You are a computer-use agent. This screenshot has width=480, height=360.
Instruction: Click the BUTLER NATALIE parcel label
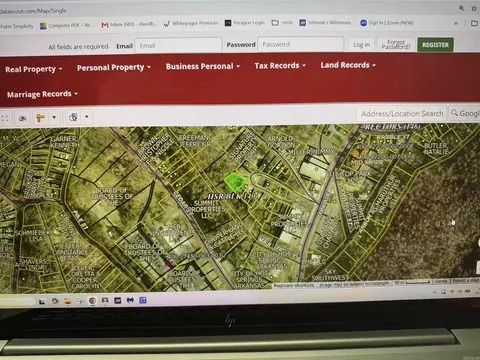[x=436, y=148]
